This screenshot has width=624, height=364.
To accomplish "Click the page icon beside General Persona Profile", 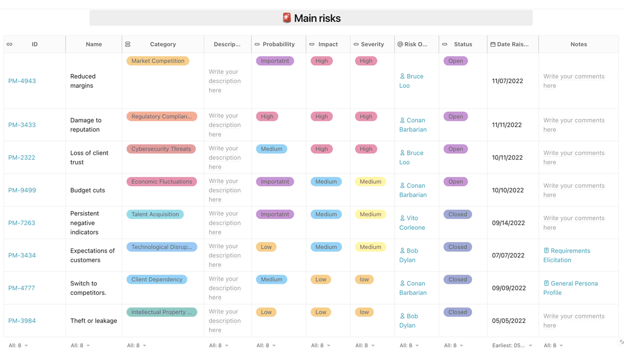I will pyautogui.click(x=547, y=283).
